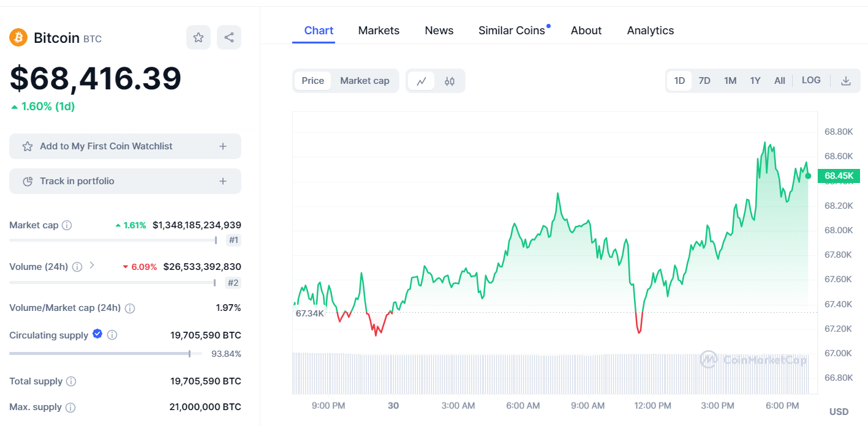
Task: Click the star favorite icon beside Bitcoin
Action: pos(198,38)
